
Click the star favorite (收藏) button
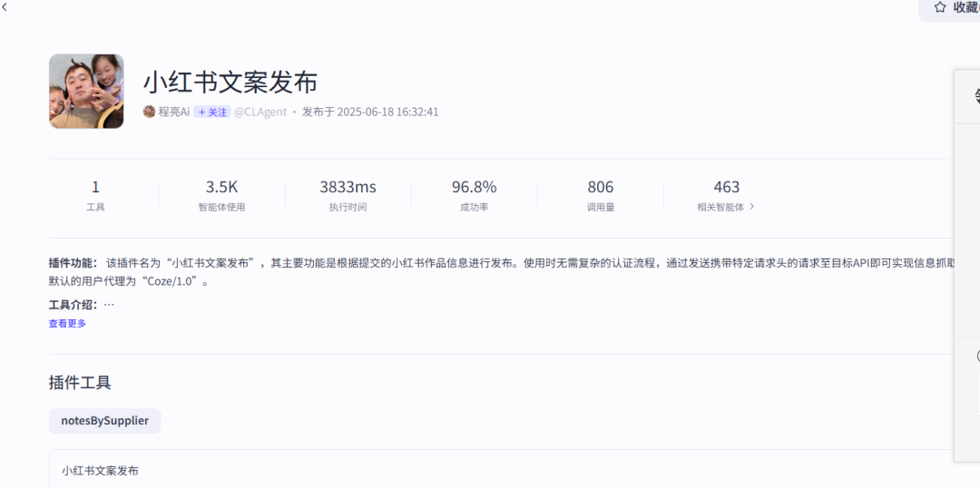point(950,8)
